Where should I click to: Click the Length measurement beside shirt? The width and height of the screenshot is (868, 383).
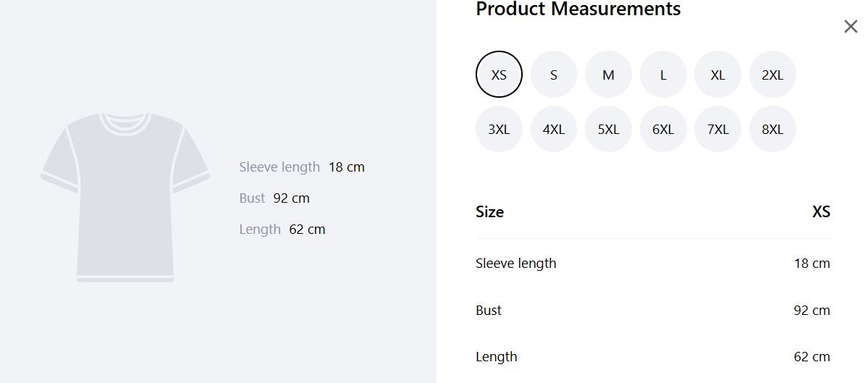pos(282,229)
